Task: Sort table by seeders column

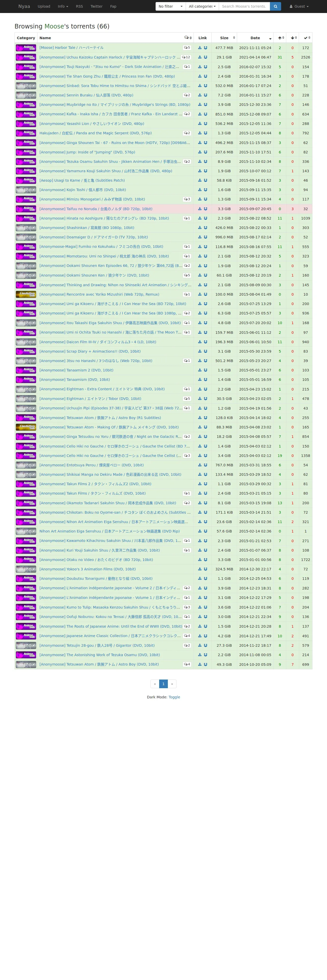Action: [x=280, y=38]
